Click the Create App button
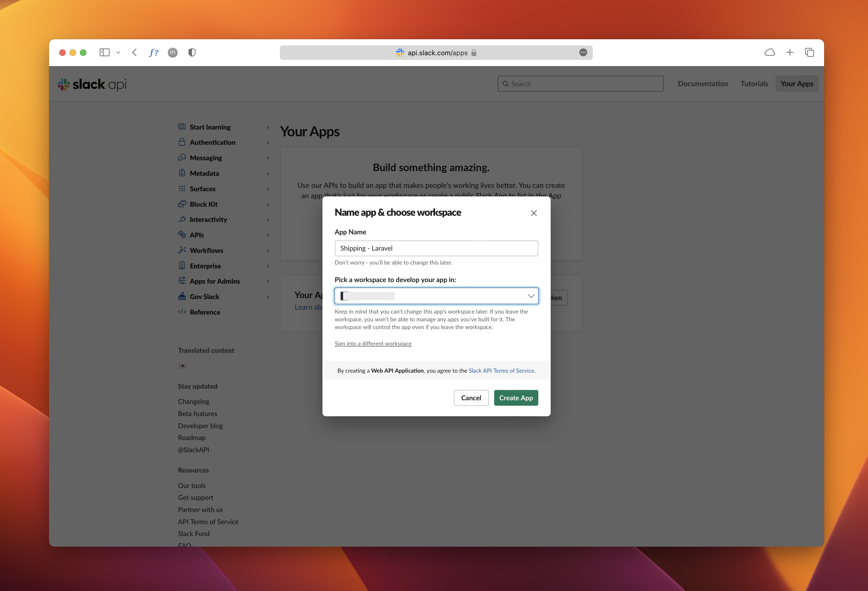This screenshot has width=868, height=591. click(x=516, y=398)
